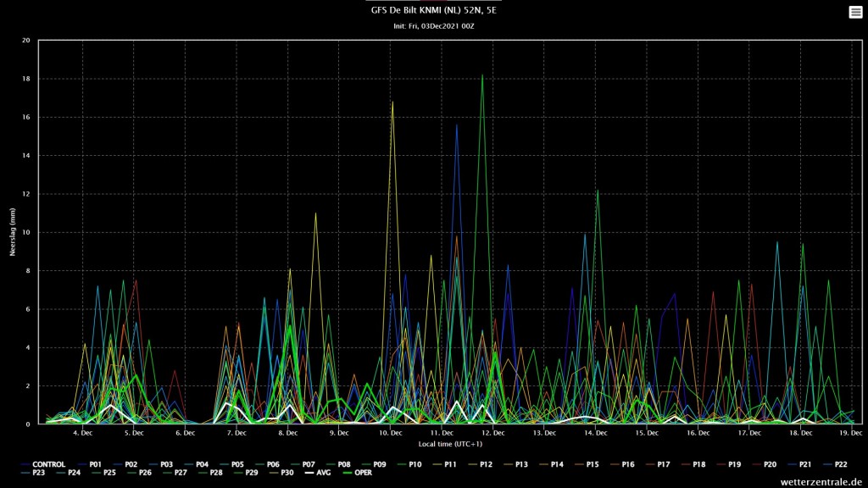
Task: Click the wetterzentrale.de credit link
Action: [821, 482]
